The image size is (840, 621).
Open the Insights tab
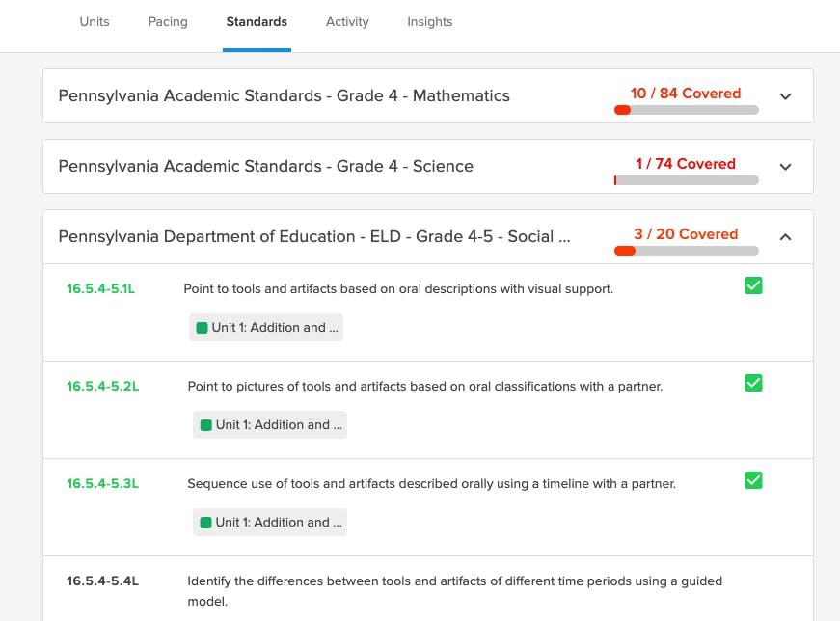point(429,22)
